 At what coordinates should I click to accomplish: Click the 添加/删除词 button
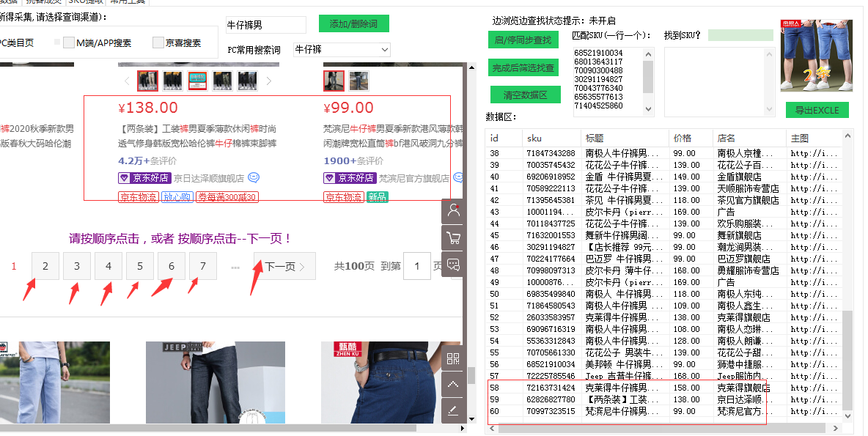(x=354, y=23)
